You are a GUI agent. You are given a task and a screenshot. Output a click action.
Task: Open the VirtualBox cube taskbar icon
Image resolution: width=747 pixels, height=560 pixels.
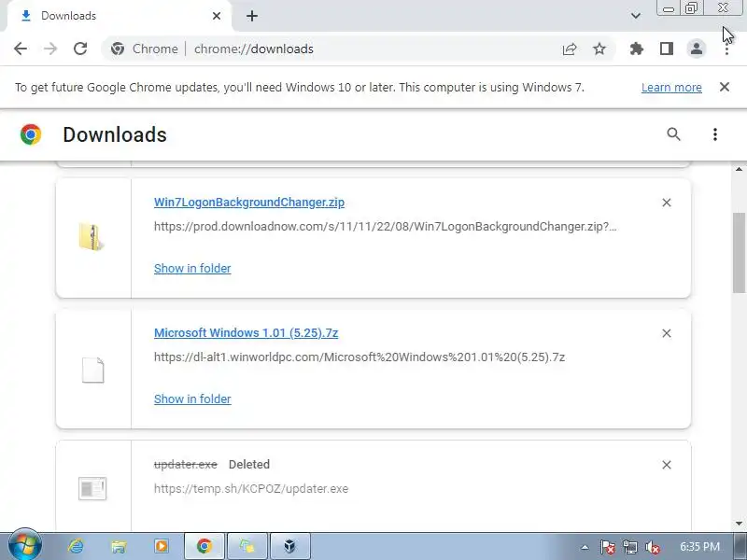coord(290,546)
